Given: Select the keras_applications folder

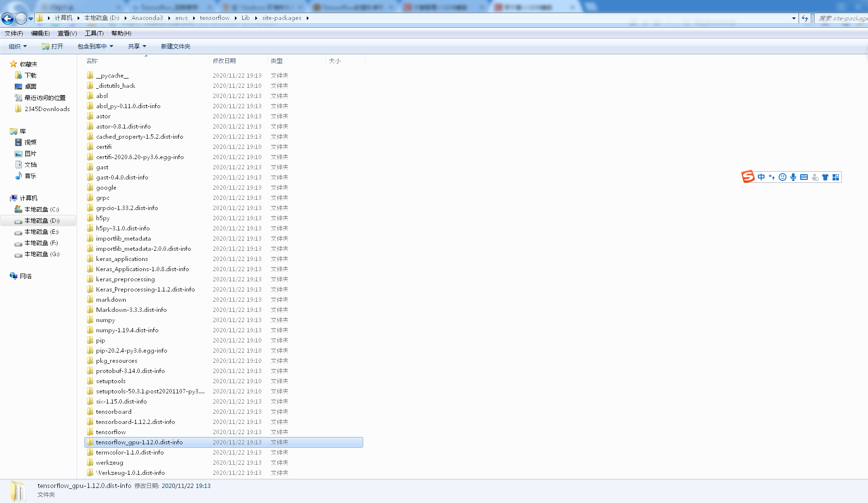Looking at the screenshot, I should (122, 259).
